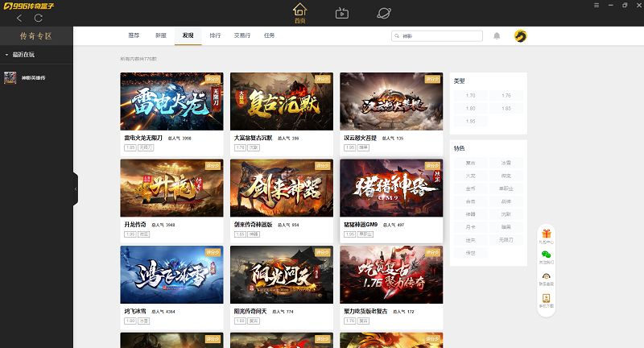Select the 发现 tab
644x348 pixels.
(x=188, y=35)
